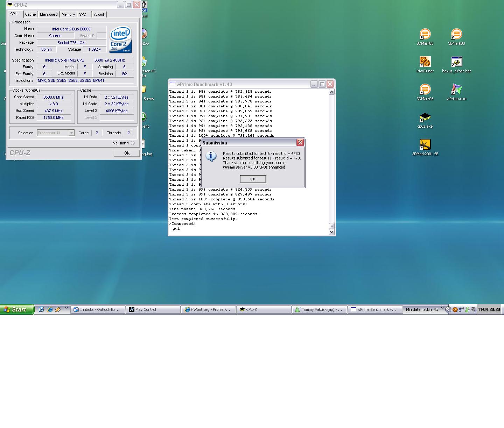Select the cpuz.exe desktop icon

point(425,120)
